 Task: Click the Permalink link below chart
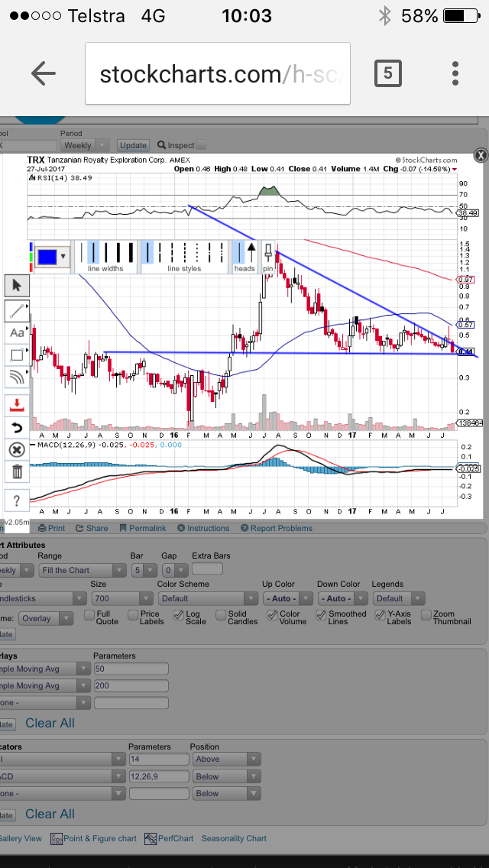[x=142, y=528]
